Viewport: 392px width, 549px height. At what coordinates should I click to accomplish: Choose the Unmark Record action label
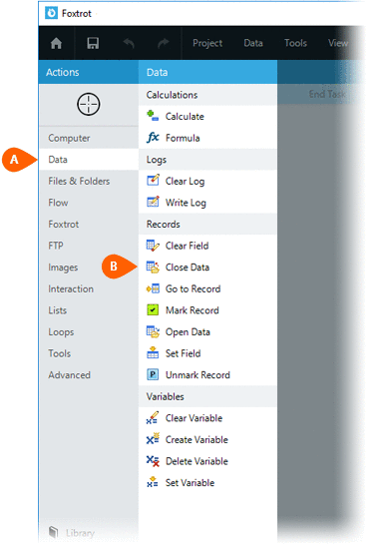[x=197, y=375]
